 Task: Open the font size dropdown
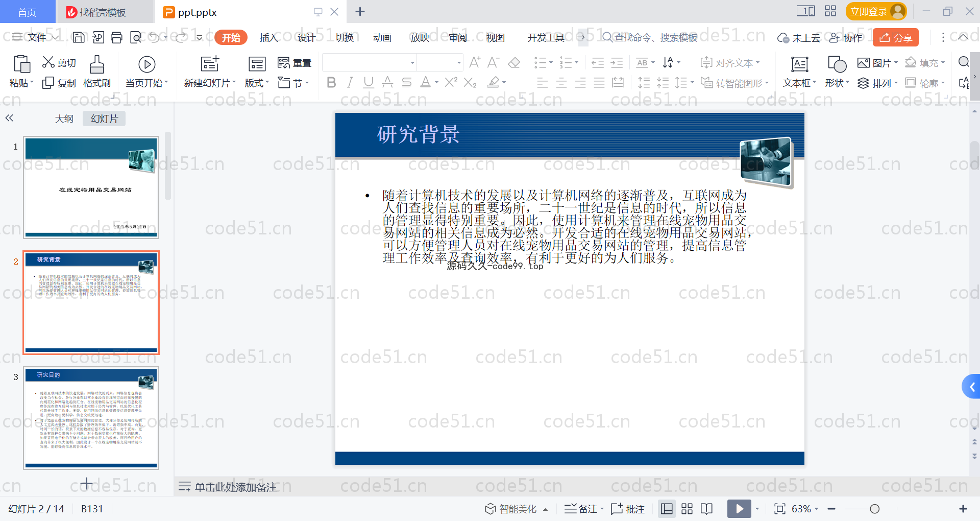459,63
